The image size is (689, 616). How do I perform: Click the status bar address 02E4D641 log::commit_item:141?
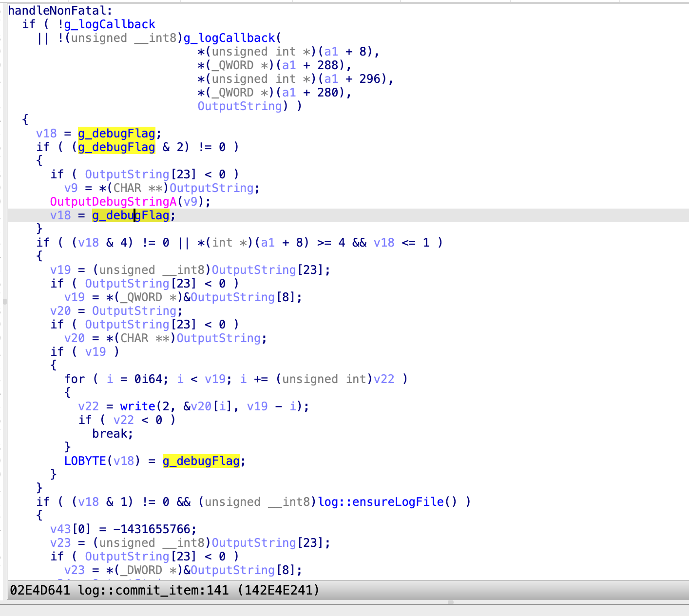(x=165, y=591)
